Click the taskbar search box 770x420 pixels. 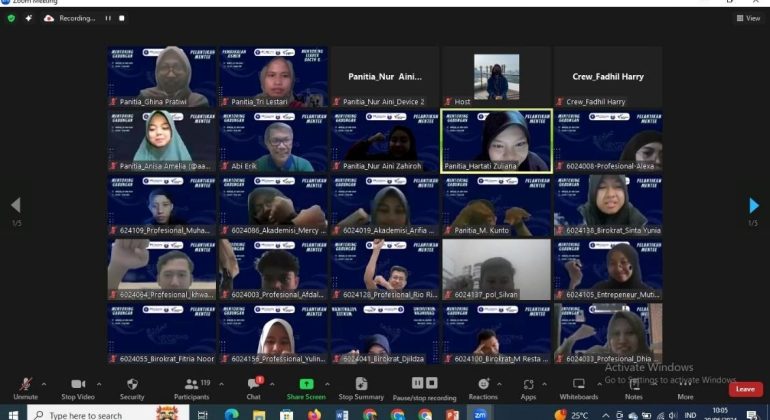(108, 415)
